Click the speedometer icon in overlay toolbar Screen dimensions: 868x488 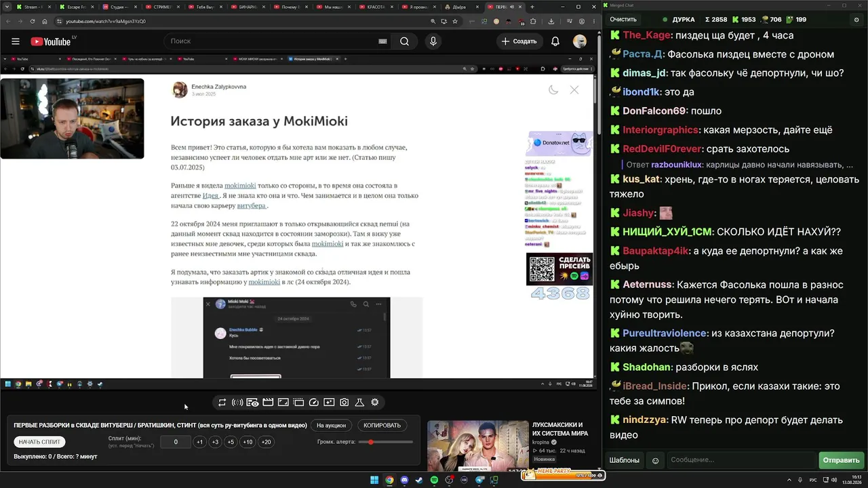313,403
